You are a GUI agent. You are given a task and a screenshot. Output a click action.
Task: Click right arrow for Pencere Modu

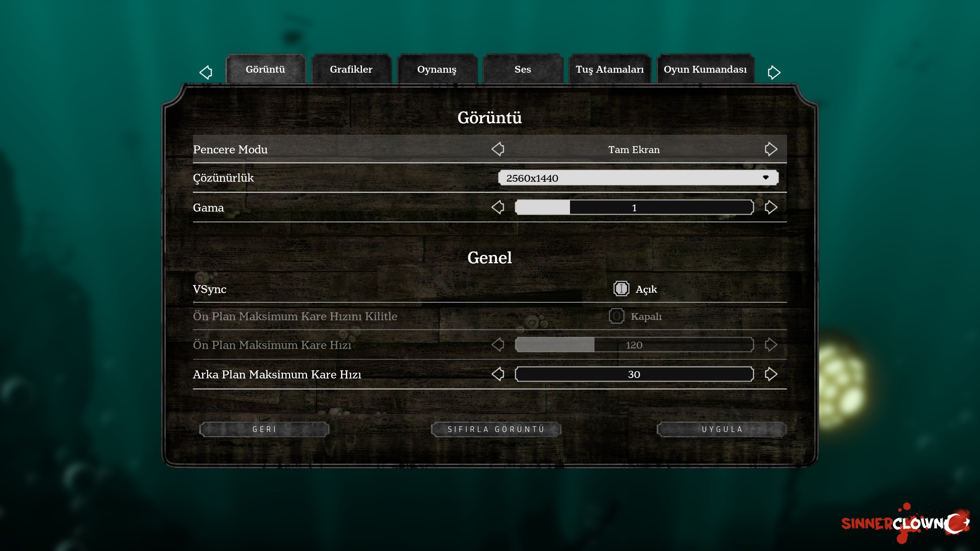(x=771, y=149)
